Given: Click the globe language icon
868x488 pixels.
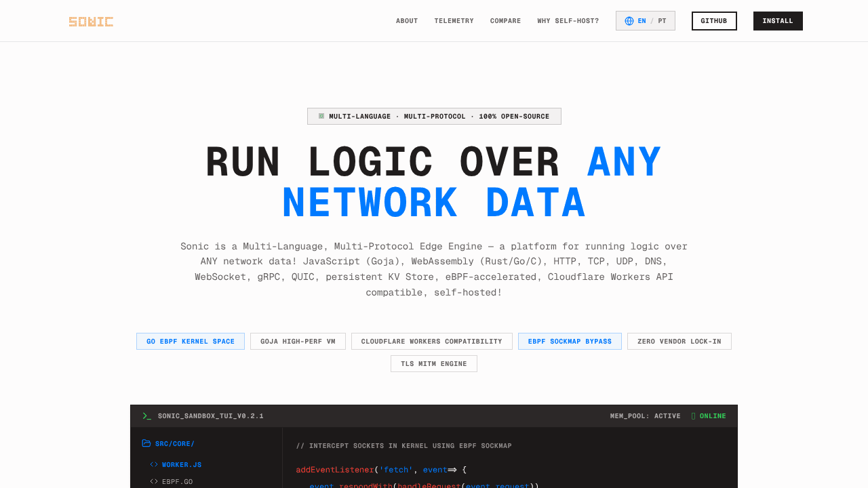Looking at the screenshot, I should 629,21.
